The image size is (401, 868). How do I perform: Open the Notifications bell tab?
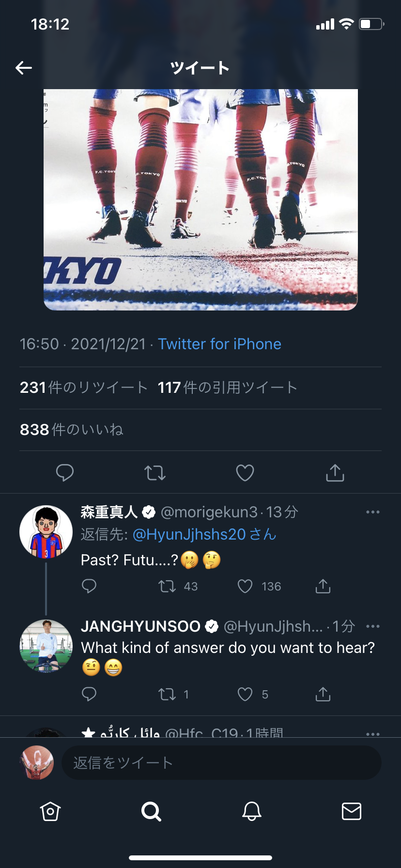252,811
